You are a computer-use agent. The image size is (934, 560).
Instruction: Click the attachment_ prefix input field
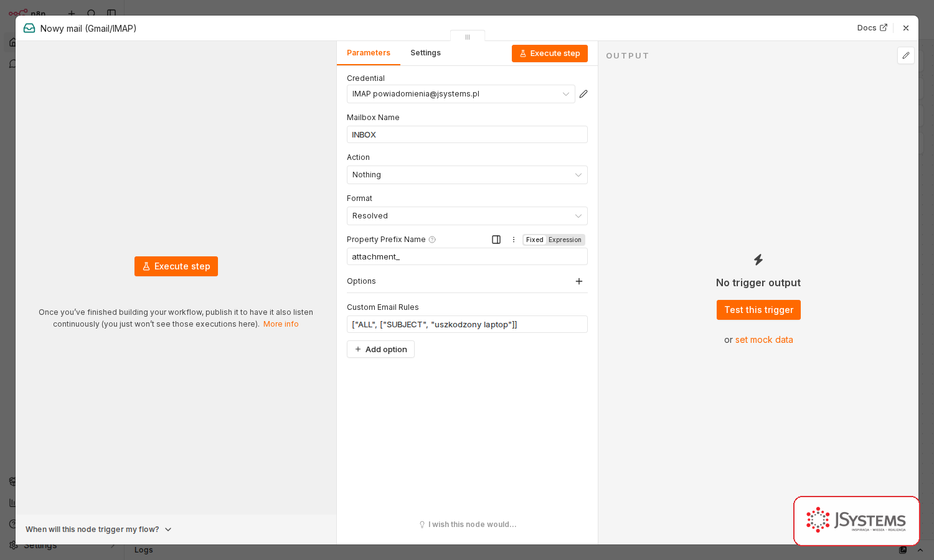click(x=467, y=256)
